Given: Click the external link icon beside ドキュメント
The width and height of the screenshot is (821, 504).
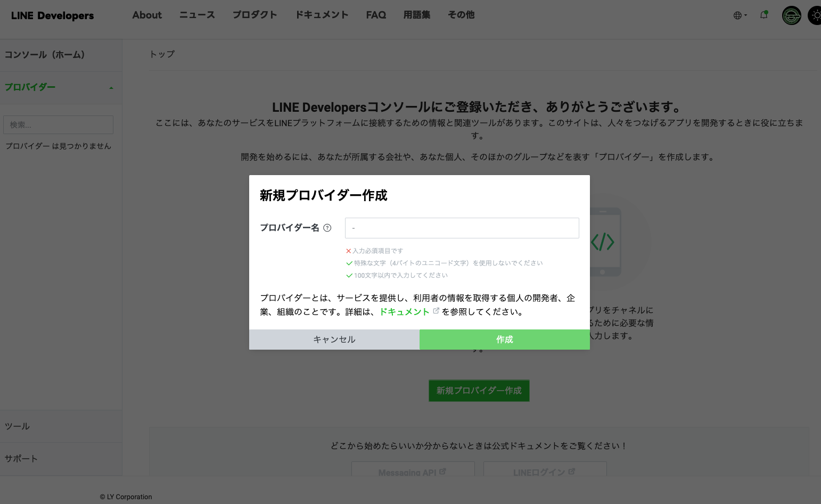Looking at the screenshot, I should pos(436,311).
